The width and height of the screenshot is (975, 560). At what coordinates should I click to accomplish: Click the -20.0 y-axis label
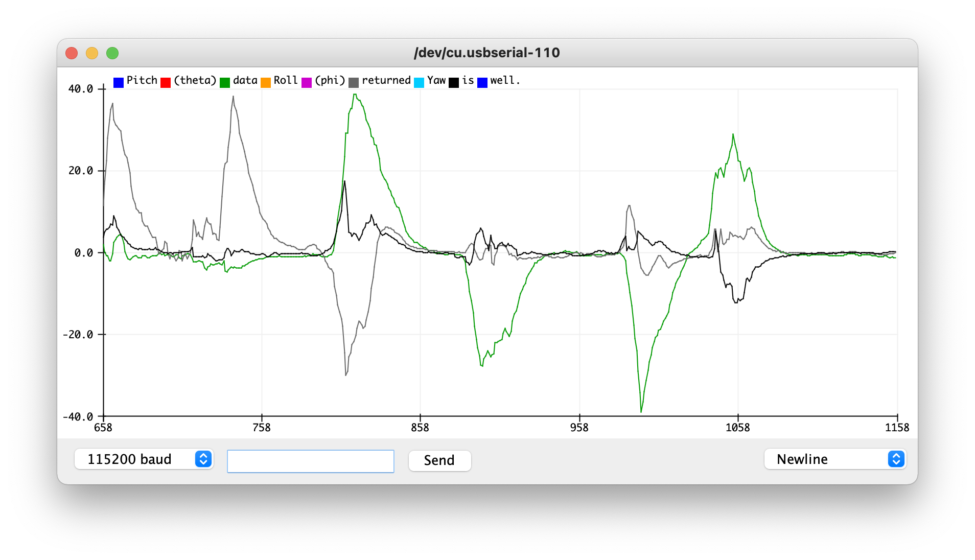point(78,334)
